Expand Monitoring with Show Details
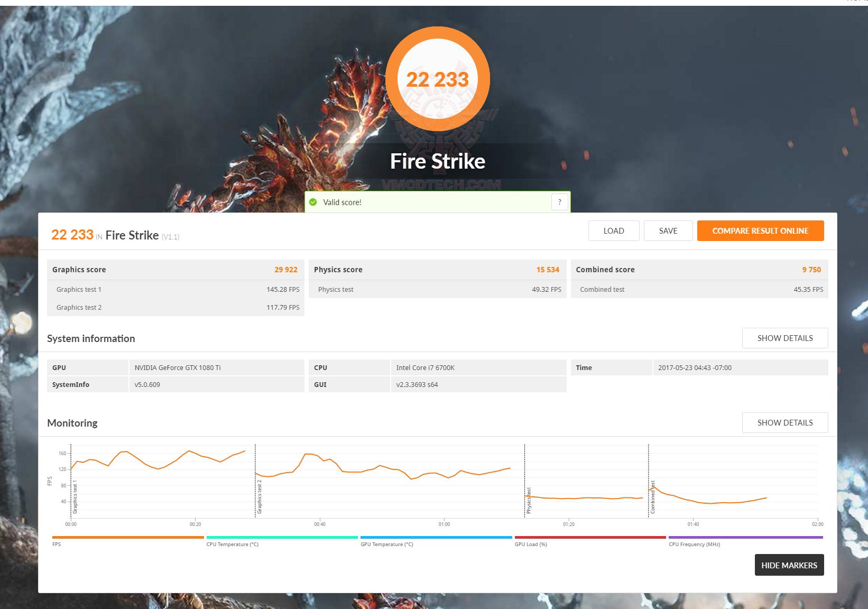868x609 pixels. [784, 422]
